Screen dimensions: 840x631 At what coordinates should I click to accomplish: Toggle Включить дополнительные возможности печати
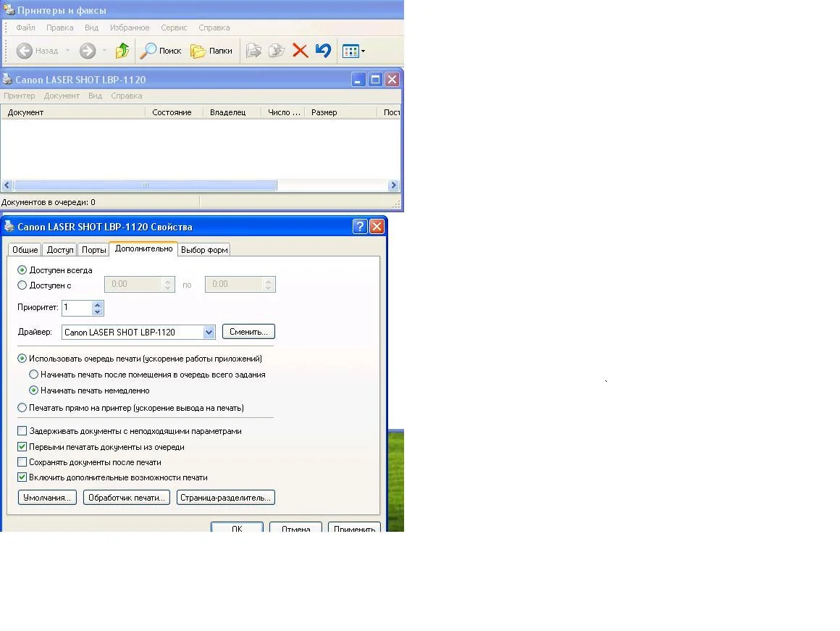click(22, 477)
